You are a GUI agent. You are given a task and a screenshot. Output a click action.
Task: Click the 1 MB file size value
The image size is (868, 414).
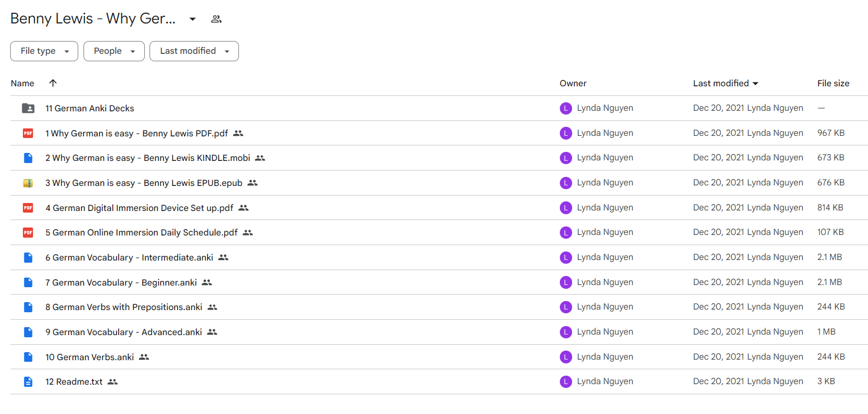coord(826,332)
